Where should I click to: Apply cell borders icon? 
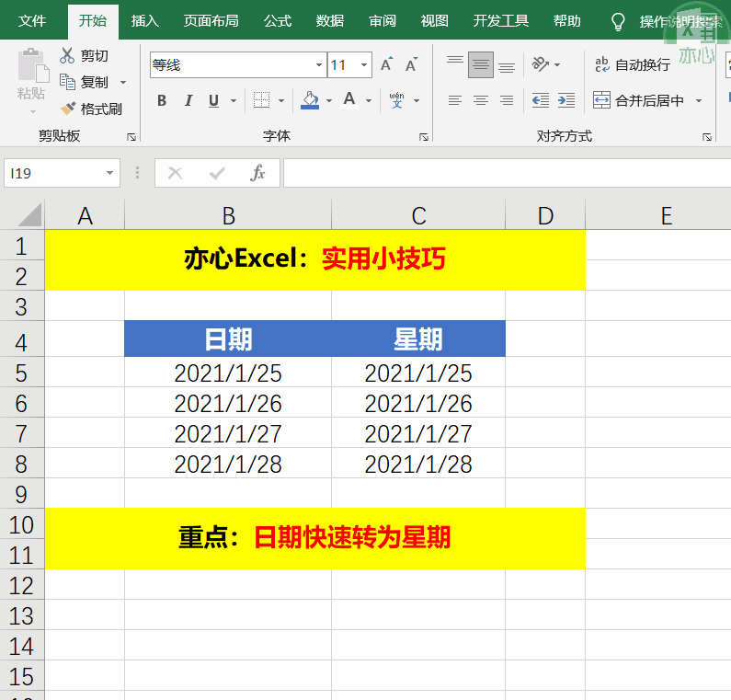(x=261, y=100)
